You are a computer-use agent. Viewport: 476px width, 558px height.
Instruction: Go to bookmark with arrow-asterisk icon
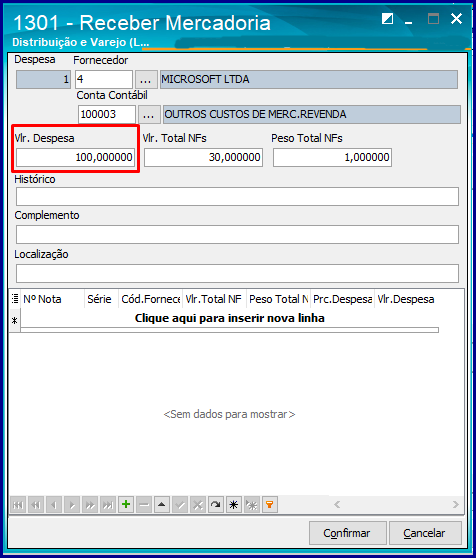pos(252,504)
